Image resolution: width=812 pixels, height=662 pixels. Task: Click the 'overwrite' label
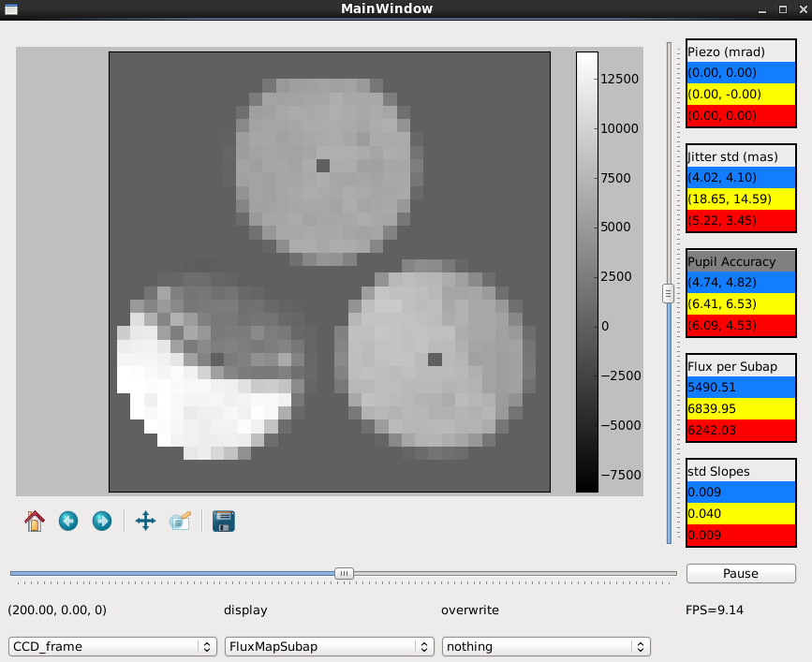click(470, 611)
